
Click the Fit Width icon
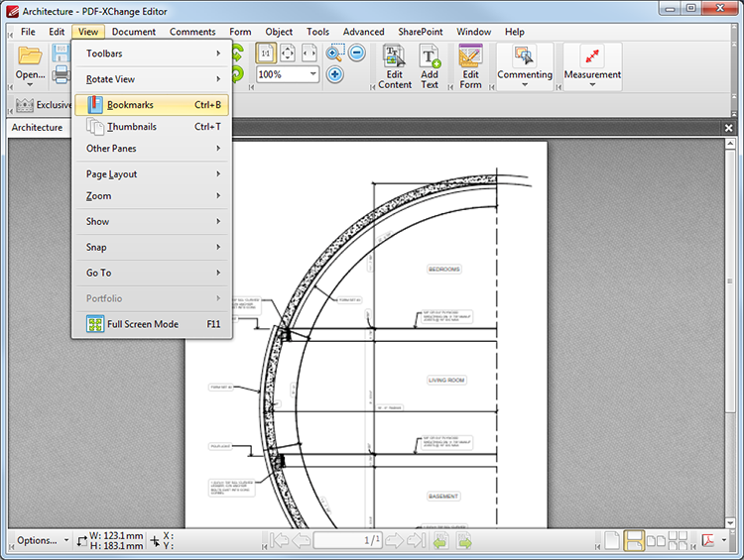[310, 54]
